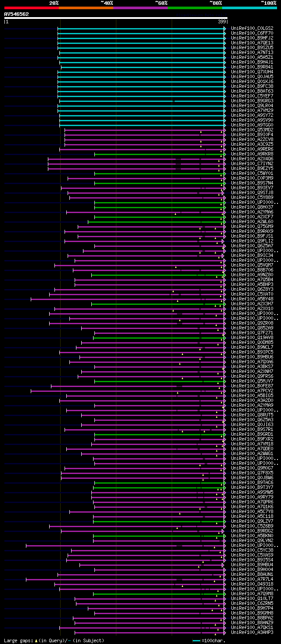Select hit UniRef100_A5BY48
The height and width of the screenshot is (644, 281).
click(252, 299)
